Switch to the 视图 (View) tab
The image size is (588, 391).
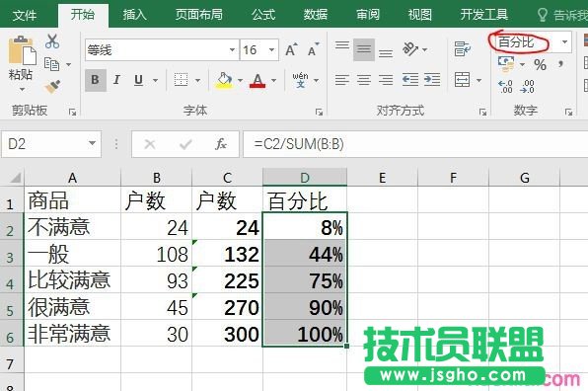(x=420, y=15)
